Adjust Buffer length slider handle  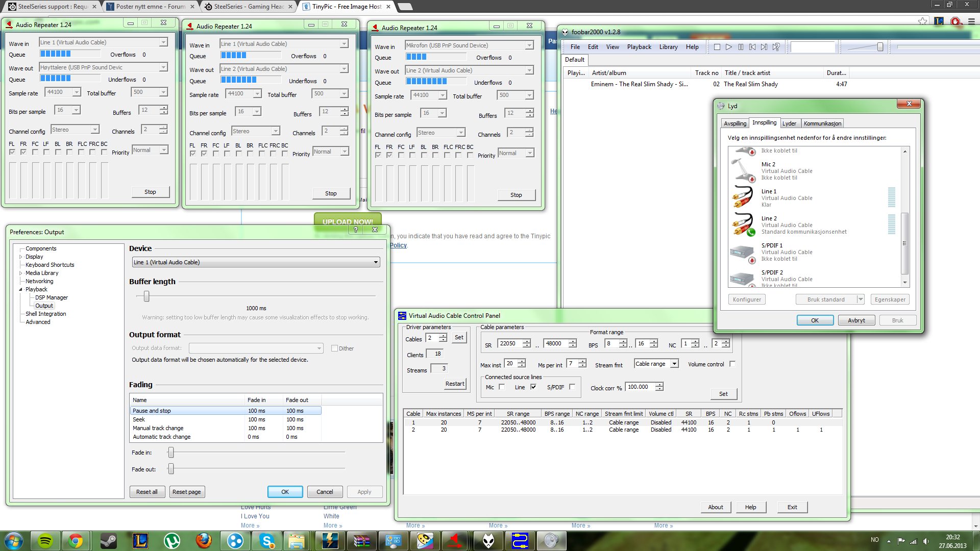(146, 296)
